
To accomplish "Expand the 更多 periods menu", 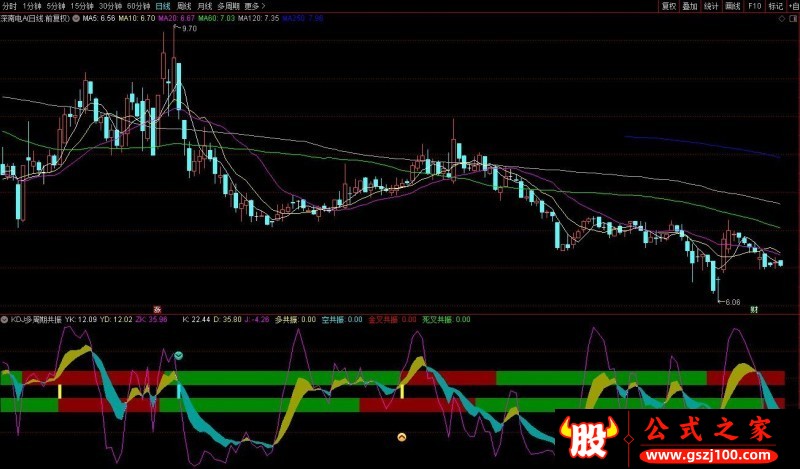I will [255, 6].
